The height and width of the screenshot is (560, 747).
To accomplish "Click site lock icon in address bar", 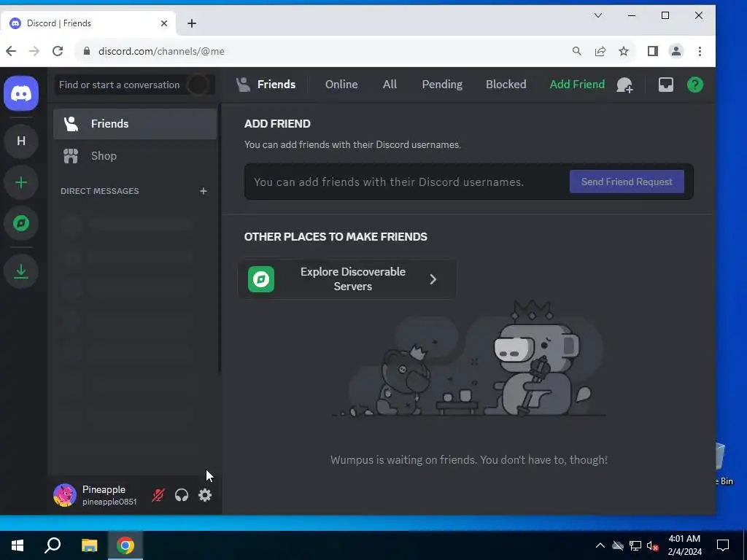I will point(87,51).
